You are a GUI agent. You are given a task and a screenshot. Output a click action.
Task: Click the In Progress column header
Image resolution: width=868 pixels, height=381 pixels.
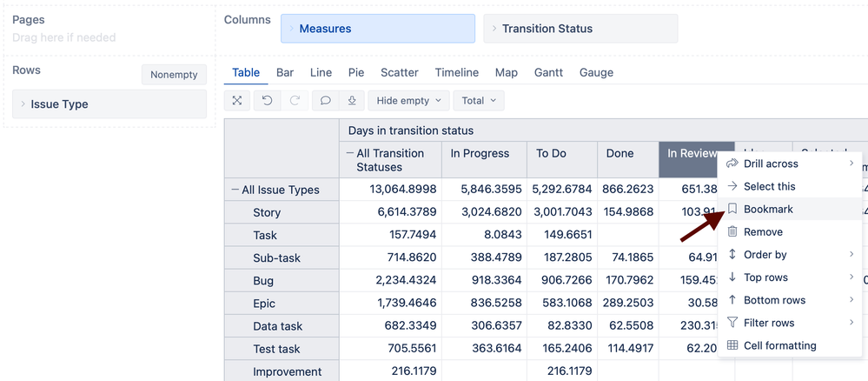click(484, 160)
